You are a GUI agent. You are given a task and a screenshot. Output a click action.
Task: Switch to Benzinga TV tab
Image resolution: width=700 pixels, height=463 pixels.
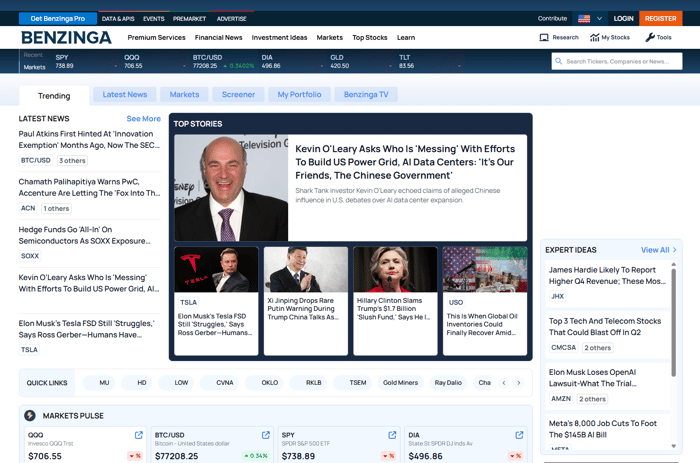click(x=366, y=95)
